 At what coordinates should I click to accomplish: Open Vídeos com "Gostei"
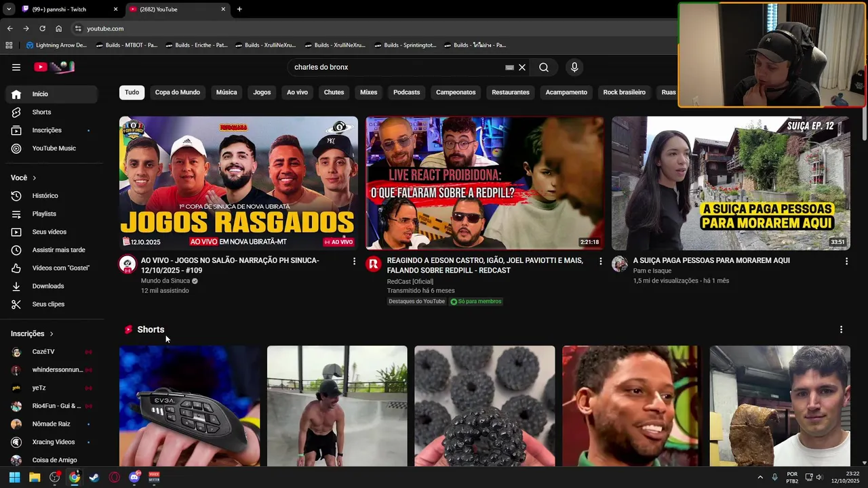tap(52, 268)
